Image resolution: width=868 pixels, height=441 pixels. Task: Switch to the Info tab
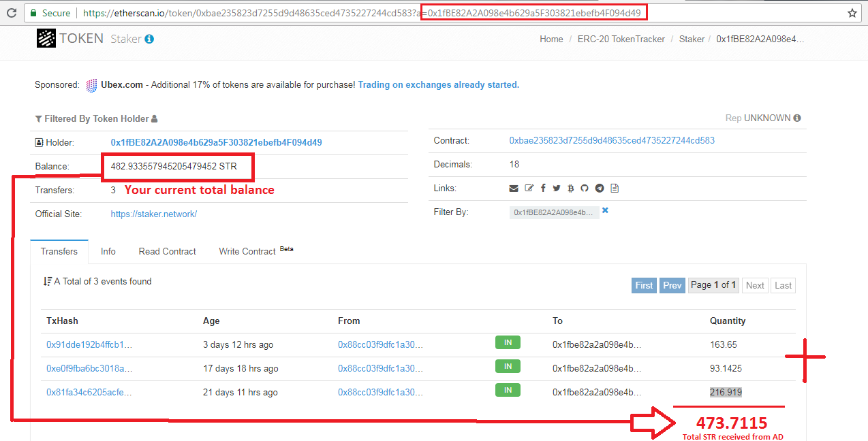pyautogui.click(x=108, y=251)
